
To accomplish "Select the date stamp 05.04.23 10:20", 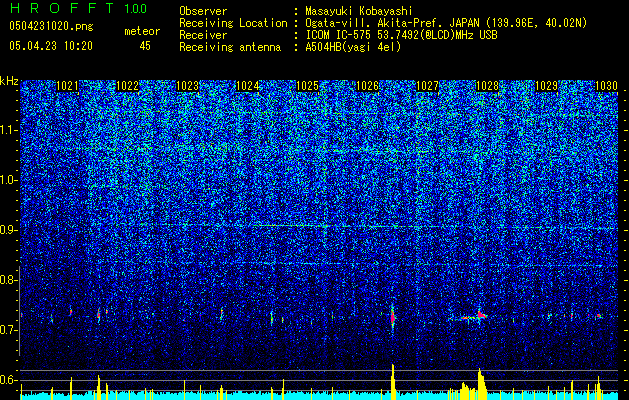I will point(51,46).
